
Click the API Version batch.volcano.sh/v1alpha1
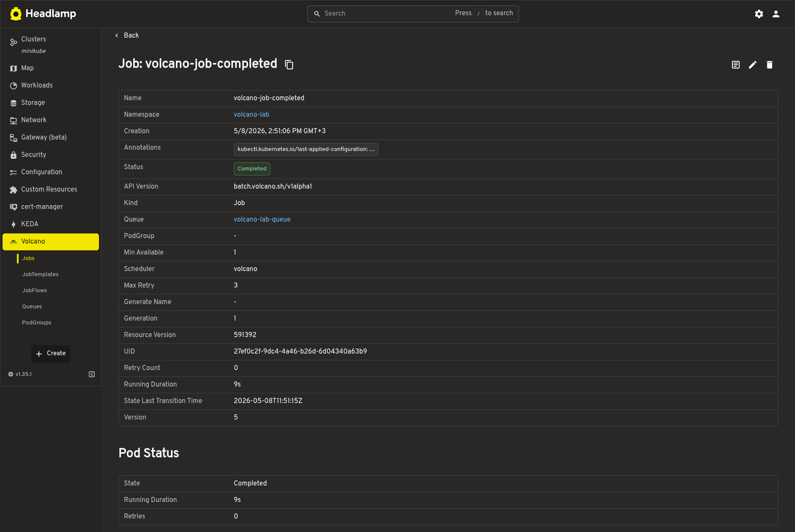pyautogui.click(x=273, y=186)
